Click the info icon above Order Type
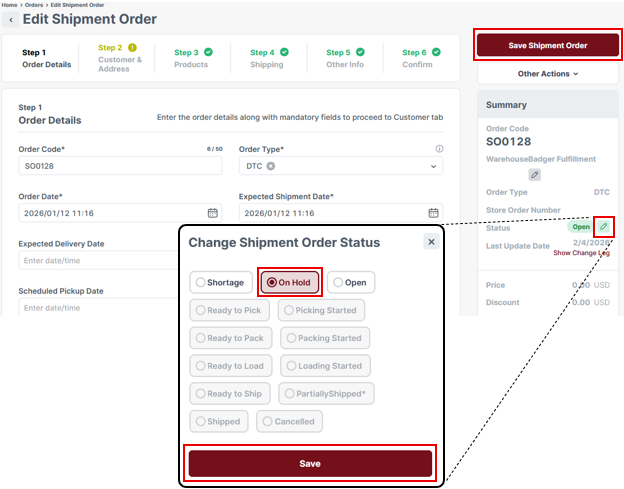This screenshot has width=624, height=489. click(x=439, y=149)
